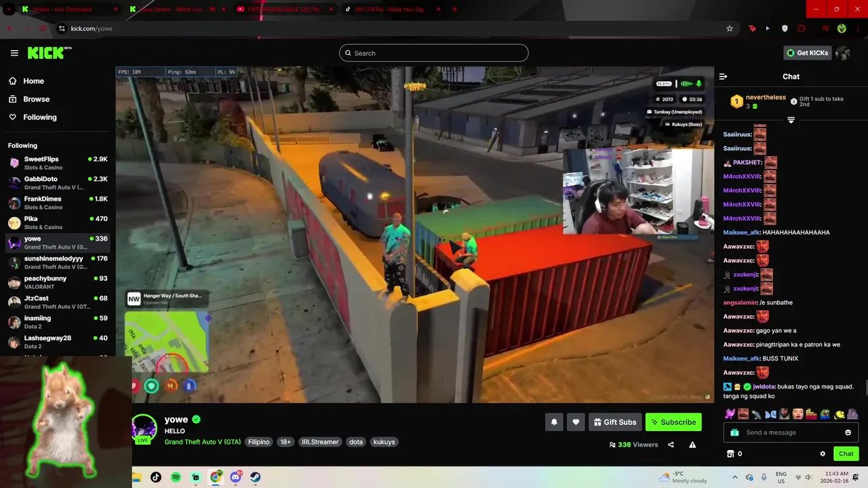Click angsalamin username in chat
This screenshot has height=488, width=868.
click(740, 302)
